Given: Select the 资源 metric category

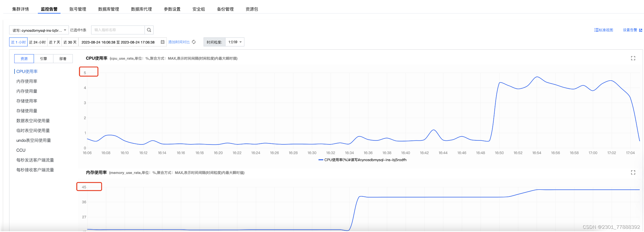Looking at the screenshot, I should tap(24, 59).
